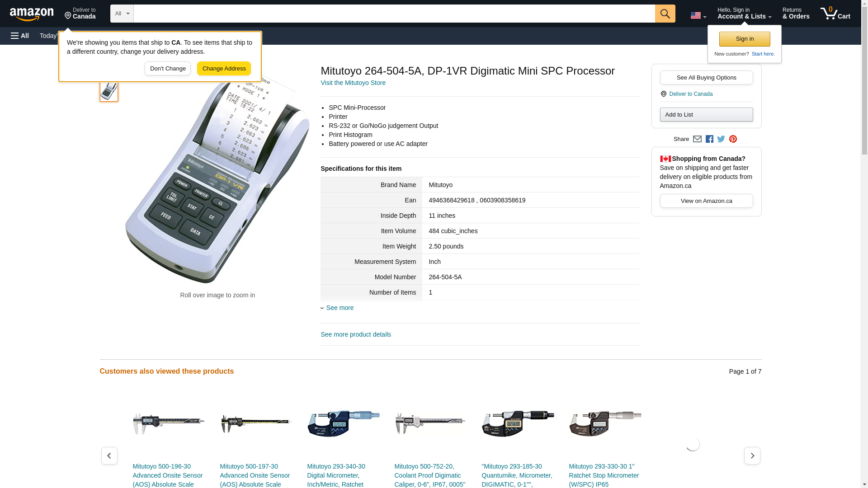Open Returns & Orders
Image resolution: width=868 pixels, height=488 pixels.
click(x=796, y=14)
